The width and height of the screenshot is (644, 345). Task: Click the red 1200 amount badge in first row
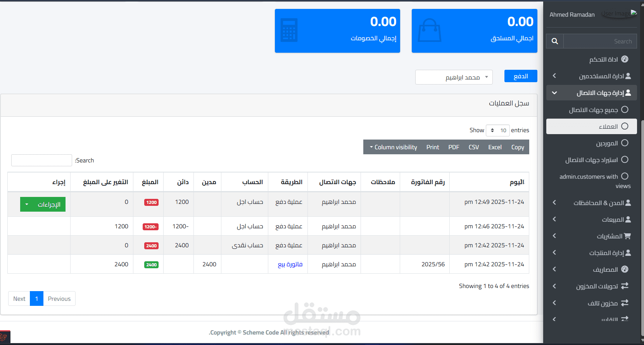(x=151, y=202)
